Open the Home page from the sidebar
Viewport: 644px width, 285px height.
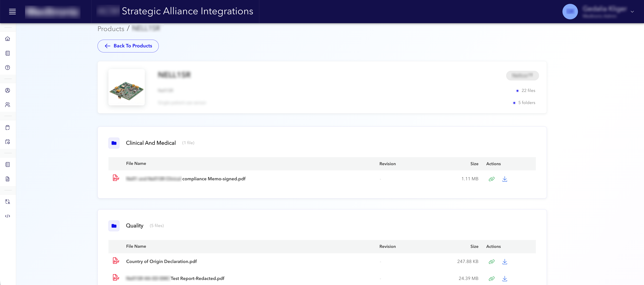(8, 39)
